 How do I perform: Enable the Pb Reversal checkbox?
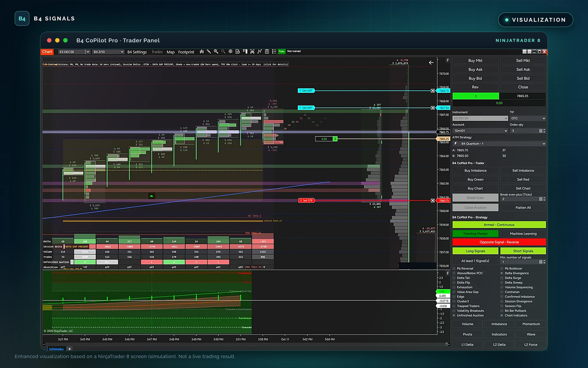[x=454, y=269]
